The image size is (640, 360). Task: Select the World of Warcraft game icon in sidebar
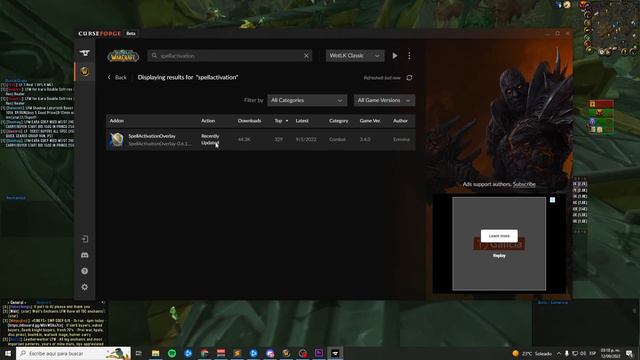(85, 72)
